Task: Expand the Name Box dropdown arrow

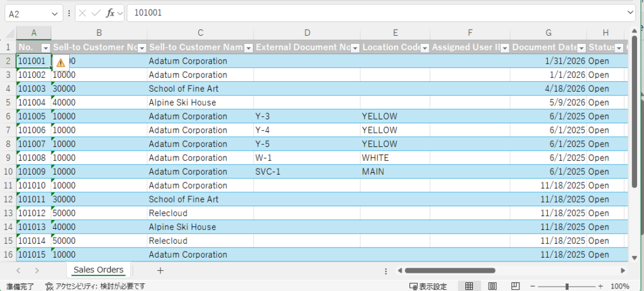Action: [55, 13]
